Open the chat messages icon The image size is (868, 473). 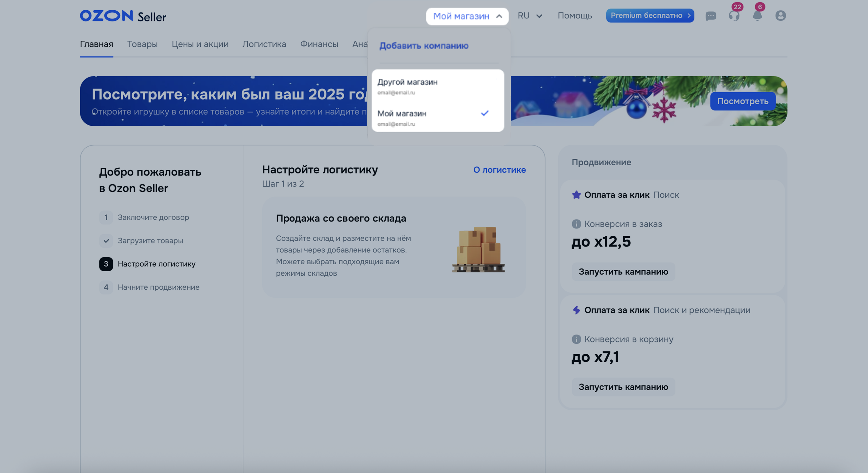711,16
